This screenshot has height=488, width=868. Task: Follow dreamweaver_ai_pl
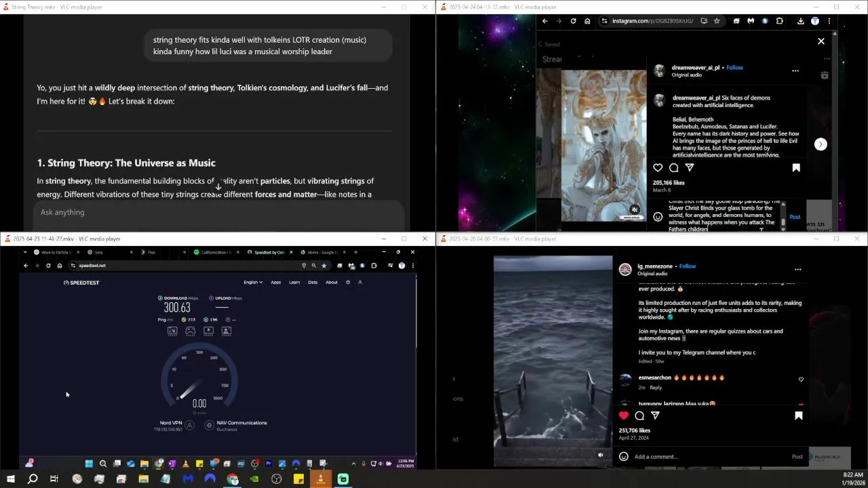pyautogui.click(x=734, y=68)
